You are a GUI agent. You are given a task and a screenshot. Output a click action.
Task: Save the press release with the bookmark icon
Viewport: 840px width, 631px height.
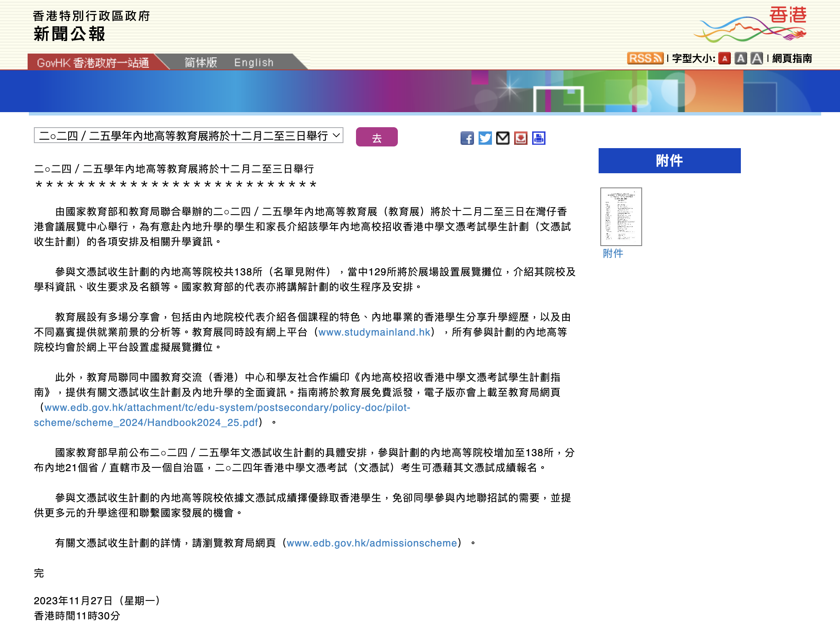(520, 139)
